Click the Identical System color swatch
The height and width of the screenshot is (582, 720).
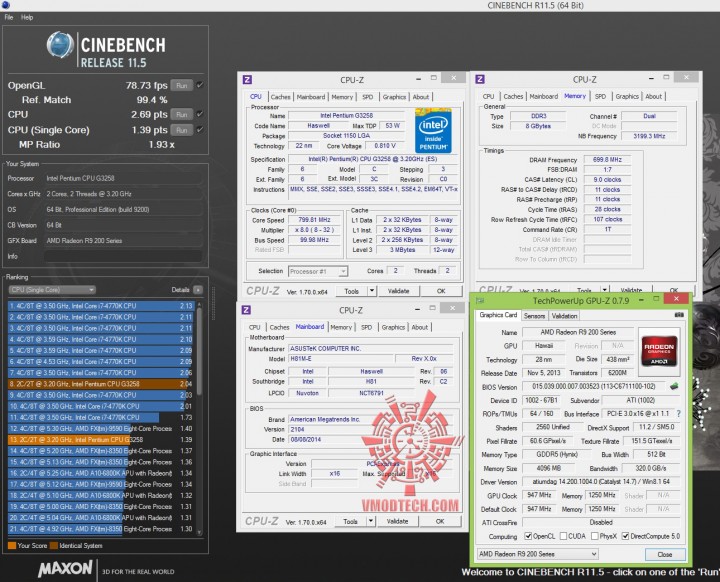(x=53, y=545)
